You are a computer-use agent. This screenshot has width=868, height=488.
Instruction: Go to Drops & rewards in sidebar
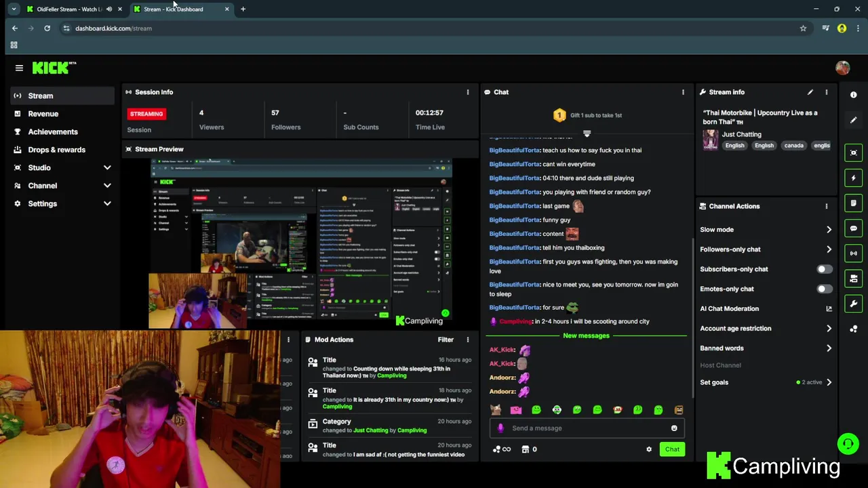coord(62,150)
